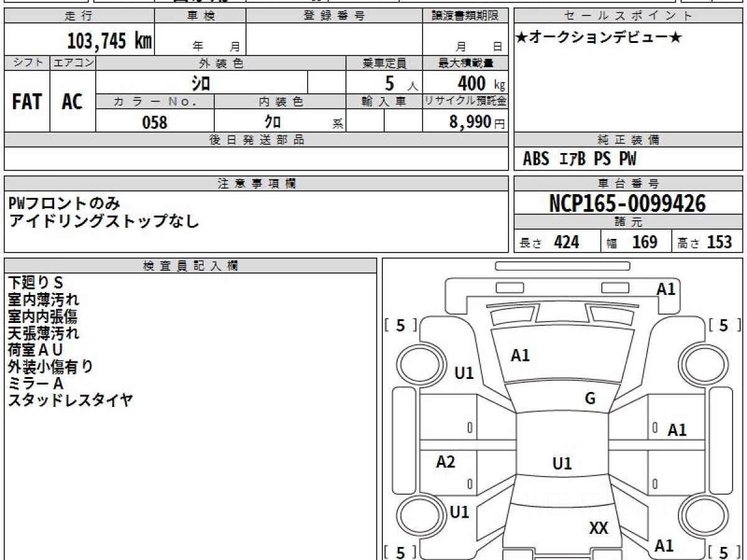Click the 最大積載量 header

pyautogui.click(x=465, y=63)
